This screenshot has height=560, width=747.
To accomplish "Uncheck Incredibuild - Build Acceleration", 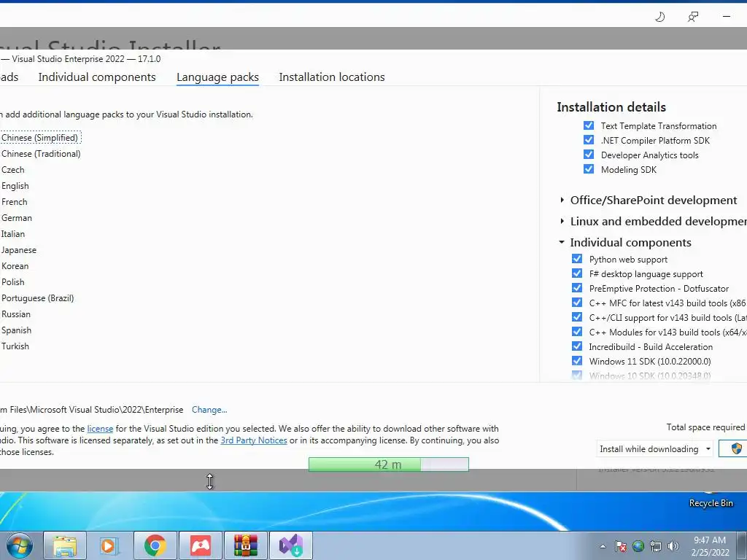I will [577, 346].
